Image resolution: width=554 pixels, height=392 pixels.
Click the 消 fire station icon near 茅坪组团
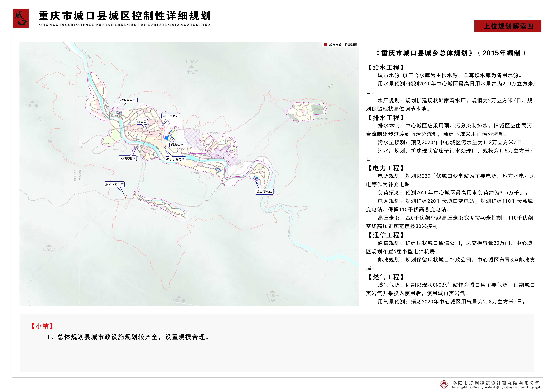(218, 171)
